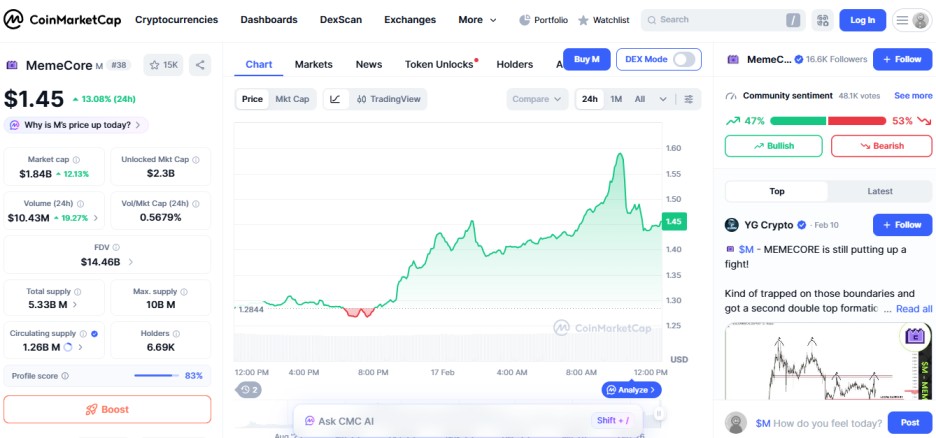Switch to the News tab
The height and width of the screenshot is (438, 936).
pyautogui.click(x=369, y=64)
